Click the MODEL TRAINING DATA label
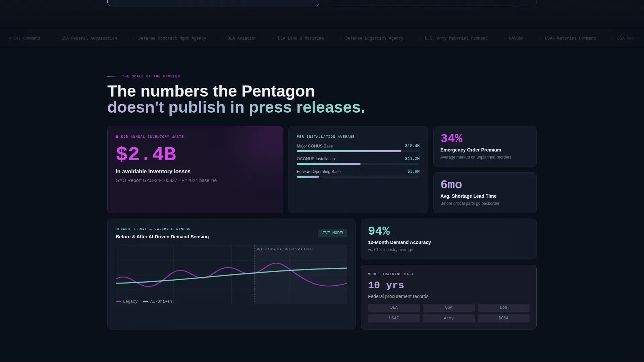644x362 pixels. coord(391,274)
